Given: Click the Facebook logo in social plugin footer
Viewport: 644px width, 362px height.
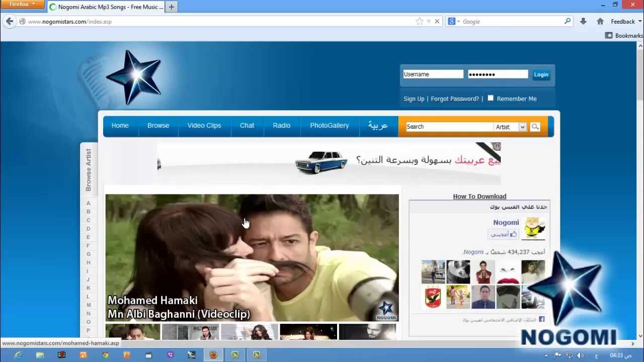Looking at the screenshot, I should coord(542,319).
